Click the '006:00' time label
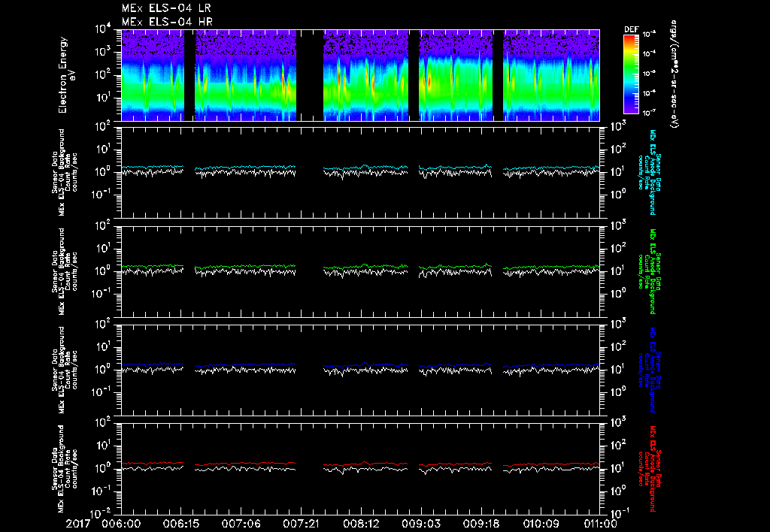This screenshot has height=532, width=770. [121, 524]
